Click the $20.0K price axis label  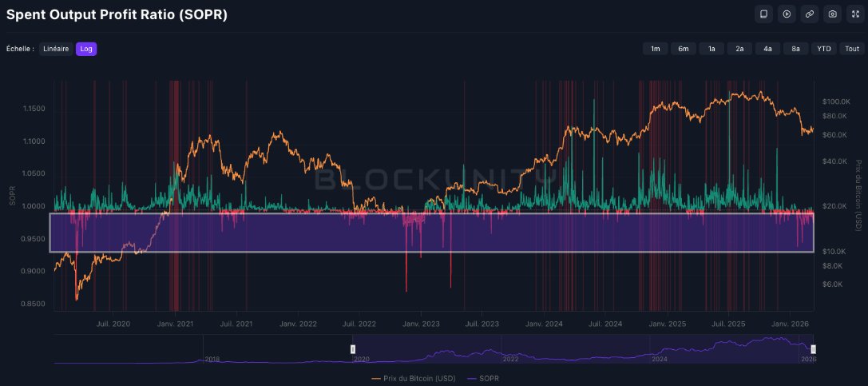836,206
